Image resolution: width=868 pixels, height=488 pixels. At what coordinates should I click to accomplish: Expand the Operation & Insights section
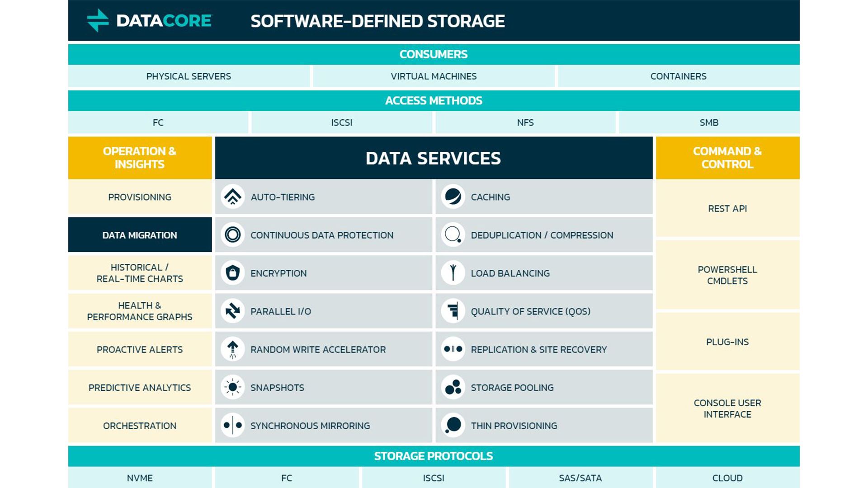(x=139, y=158)
